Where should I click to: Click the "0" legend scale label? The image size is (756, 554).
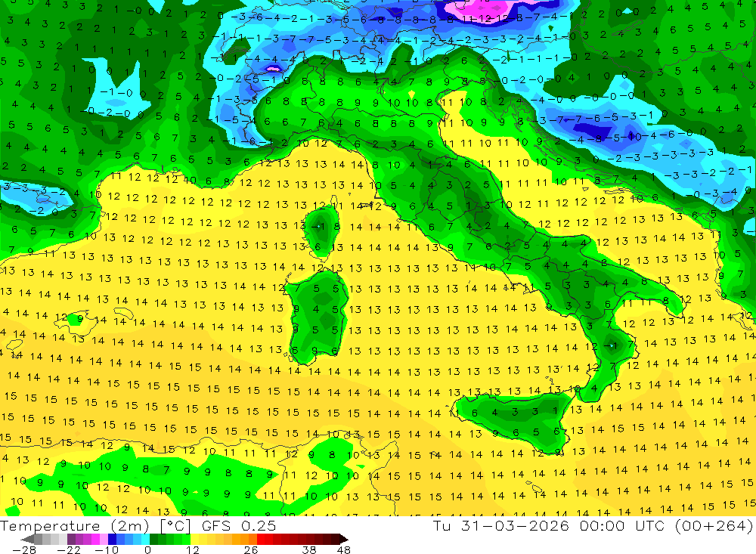(148, 550)
